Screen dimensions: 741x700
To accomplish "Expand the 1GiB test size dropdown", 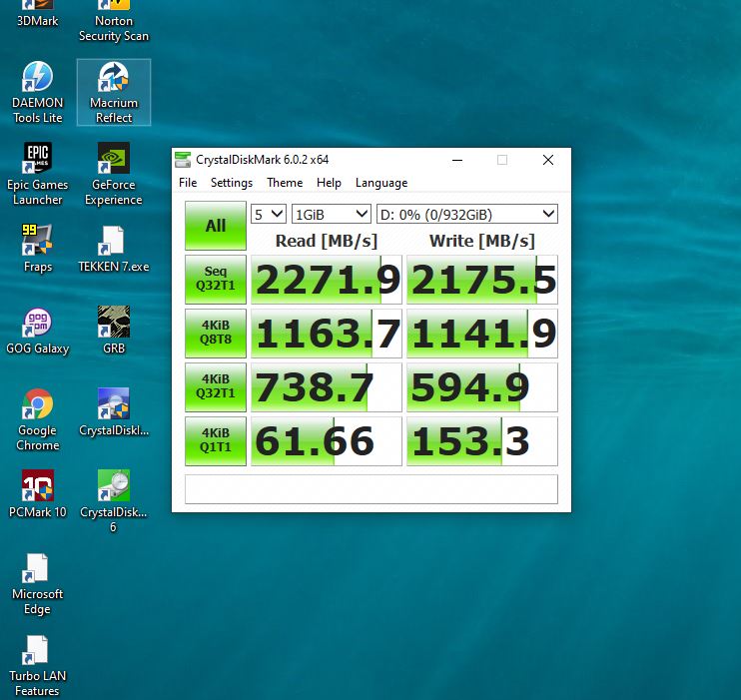I will coord(331,214).
